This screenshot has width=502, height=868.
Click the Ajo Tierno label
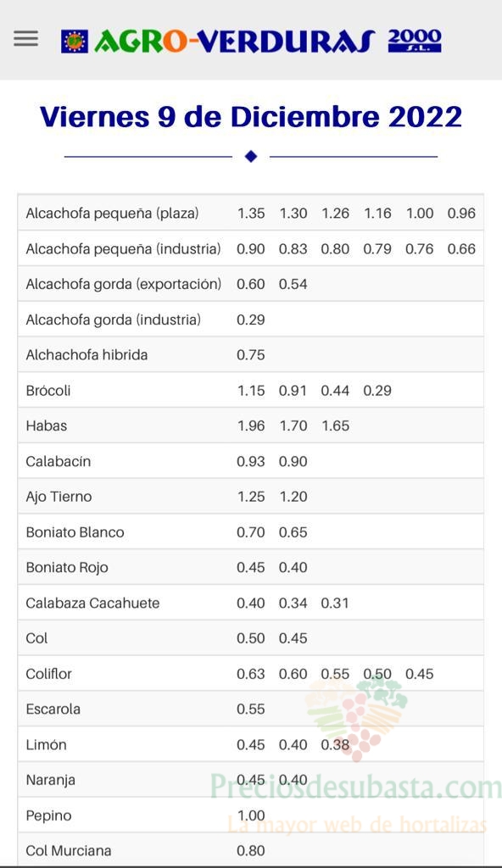tap(59, 497)
